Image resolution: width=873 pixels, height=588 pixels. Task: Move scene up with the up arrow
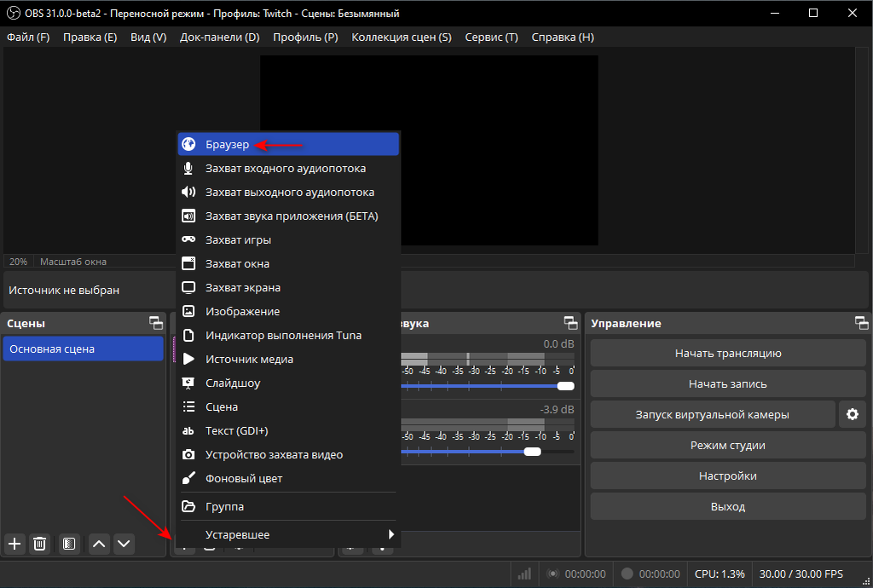coord(99,544)
